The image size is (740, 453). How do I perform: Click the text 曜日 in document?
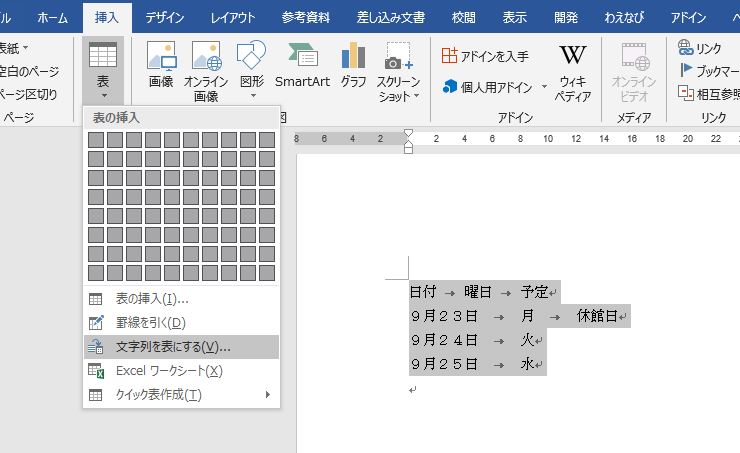[x=478, y=292]
